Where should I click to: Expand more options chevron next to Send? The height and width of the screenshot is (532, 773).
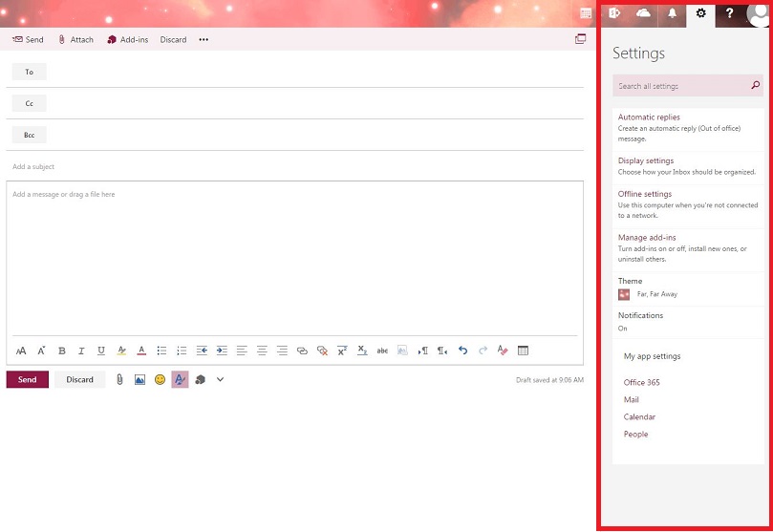click(220, 379)
